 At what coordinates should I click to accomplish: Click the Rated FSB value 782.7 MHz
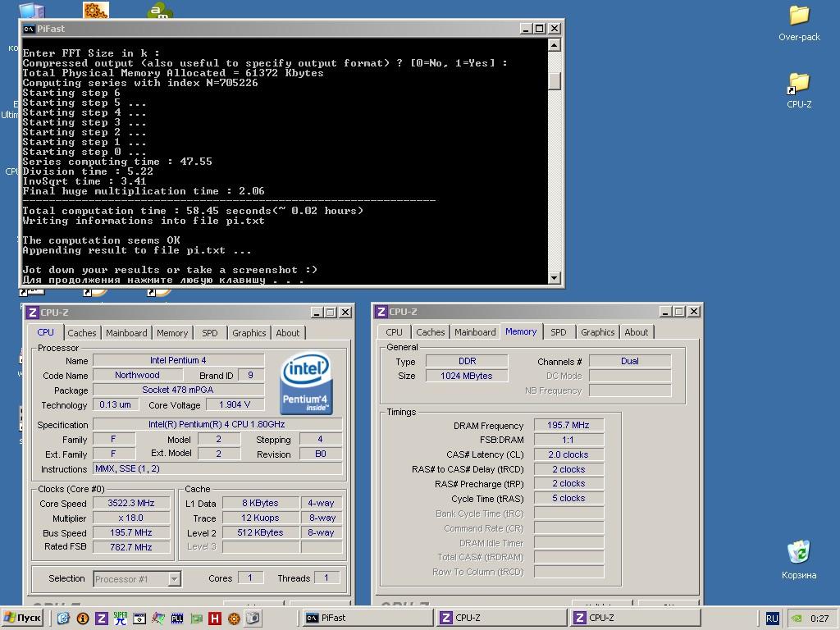(x=130, y=547)
